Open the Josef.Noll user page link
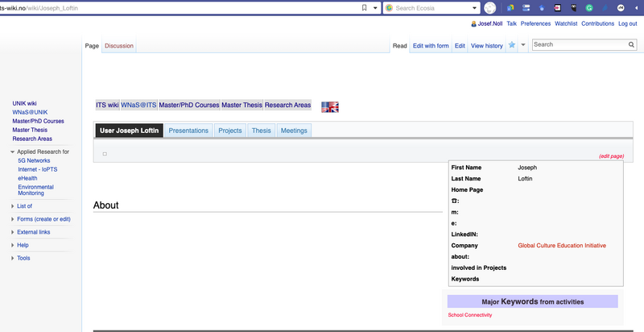Image resolution: width=644 pixels, height=332 pixels. tap(490, 24)
